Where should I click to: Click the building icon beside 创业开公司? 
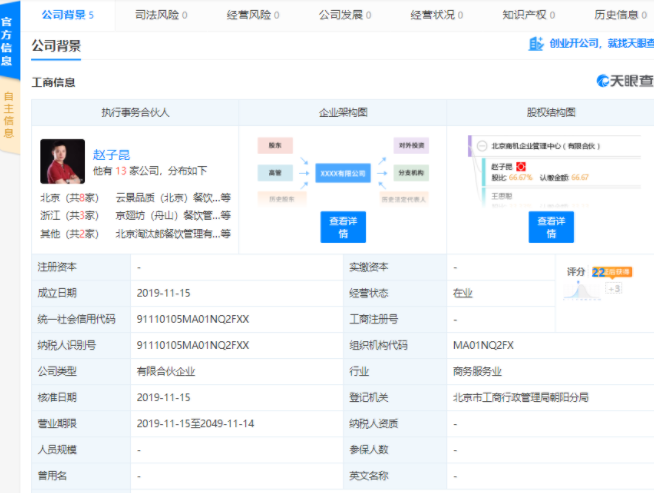pos(536,43)
